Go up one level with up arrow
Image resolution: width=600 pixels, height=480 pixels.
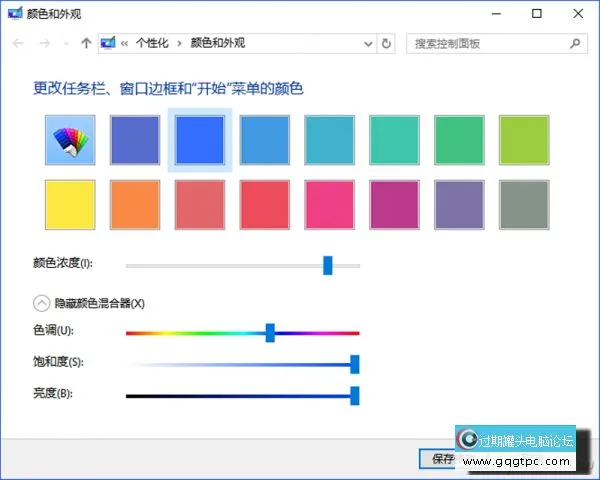coord(86,43)
